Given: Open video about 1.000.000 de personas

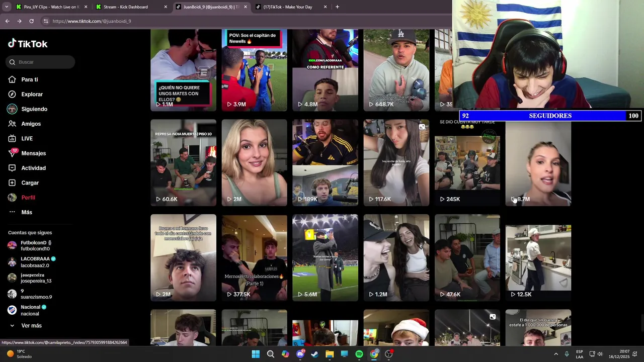Looking at the screenshot, I should point(538,328).
